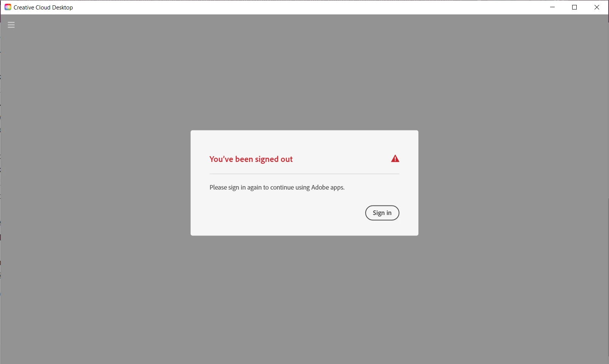Maximize the Creative Cloud Desktop window

tap(574, 7)
